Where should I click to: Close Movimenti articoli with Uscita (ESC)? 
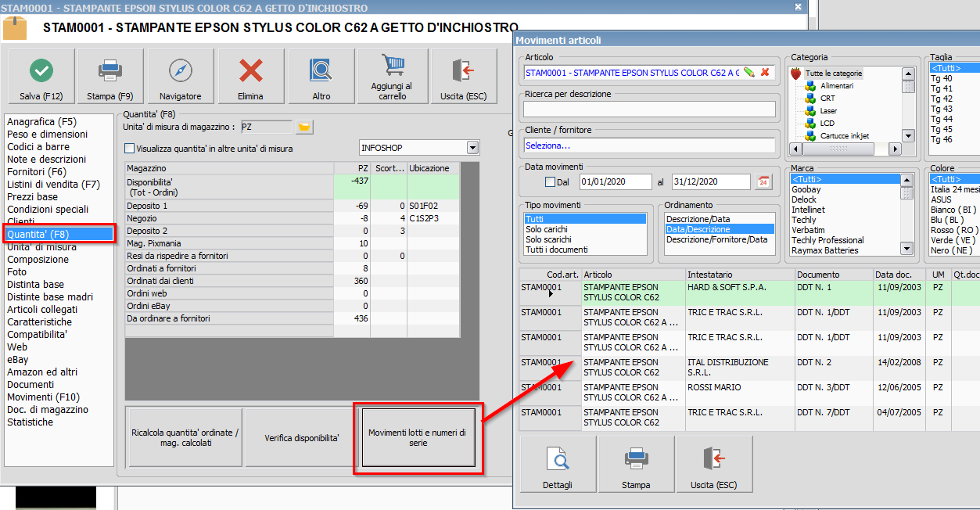[714, 464]
